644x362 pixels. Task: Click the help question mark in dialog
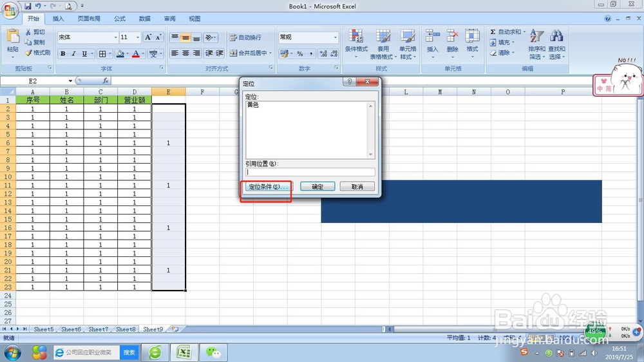point(350,82)
